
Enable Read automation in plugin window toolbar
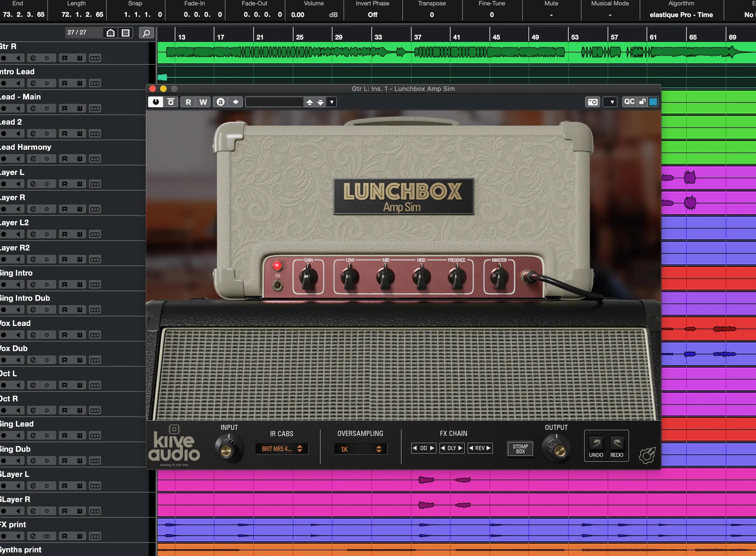tap(188, 102)
